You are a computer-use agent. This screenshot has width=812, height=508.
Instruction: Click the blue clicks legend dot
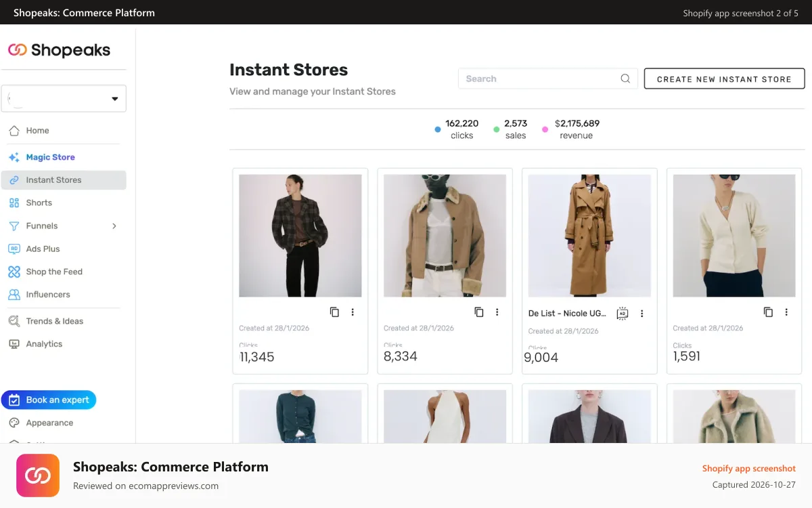pyautogui.click(x=438, y=129)
